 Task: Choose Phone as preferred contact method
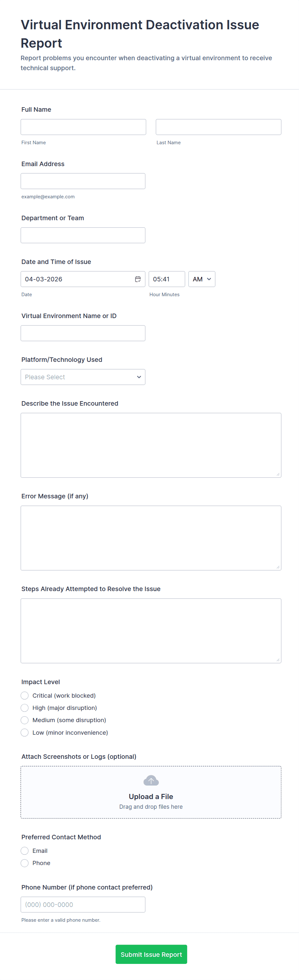[x=25, y=863]
